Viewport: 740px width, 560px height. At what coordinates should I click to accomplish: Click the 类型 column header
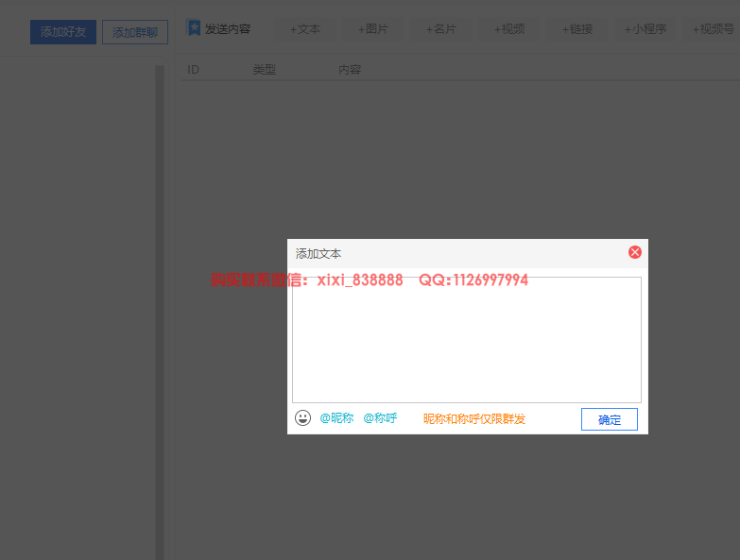[265, 70]
